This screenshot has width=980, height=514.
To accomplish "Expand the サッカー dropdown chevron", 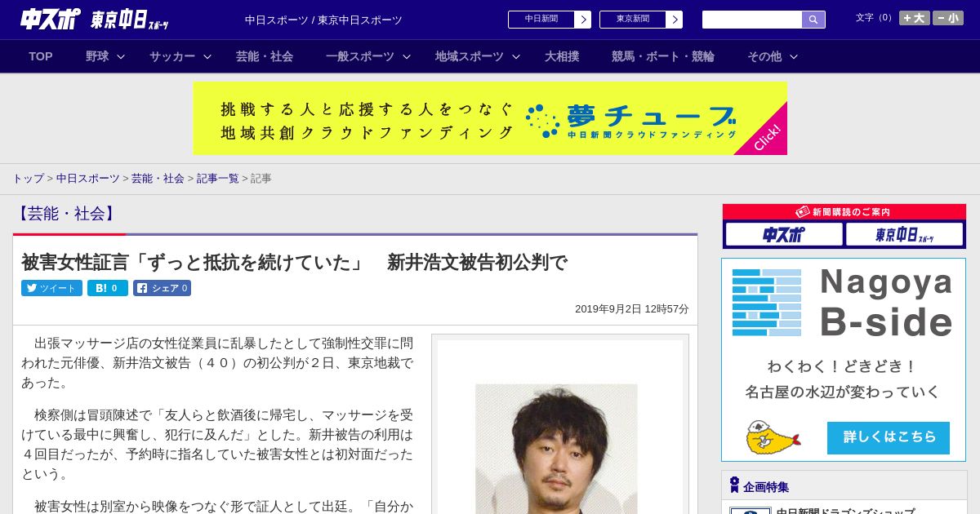I will coord(207,56).
